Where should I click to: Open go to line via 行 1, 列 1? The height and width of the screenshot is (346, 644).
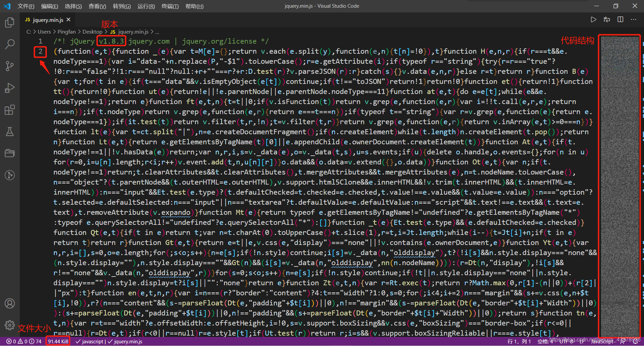click(519, 341)
